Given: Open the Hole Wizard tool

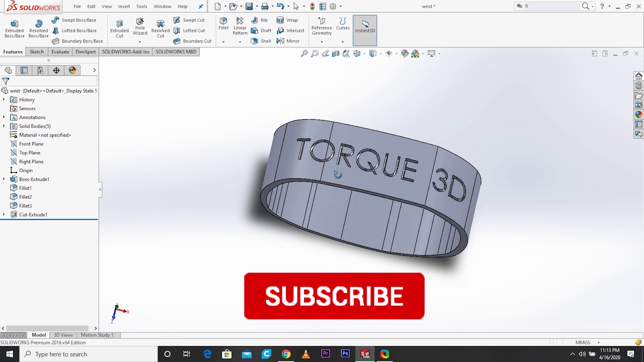Looking at the screenshot, I should pos(140,28).
